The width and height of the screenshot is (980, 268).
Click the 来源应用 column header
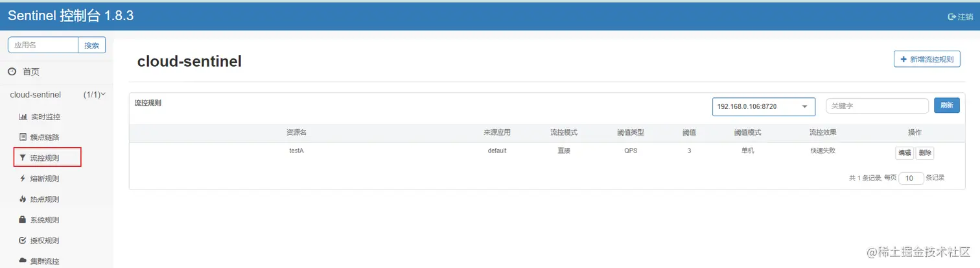click(497, 132)
